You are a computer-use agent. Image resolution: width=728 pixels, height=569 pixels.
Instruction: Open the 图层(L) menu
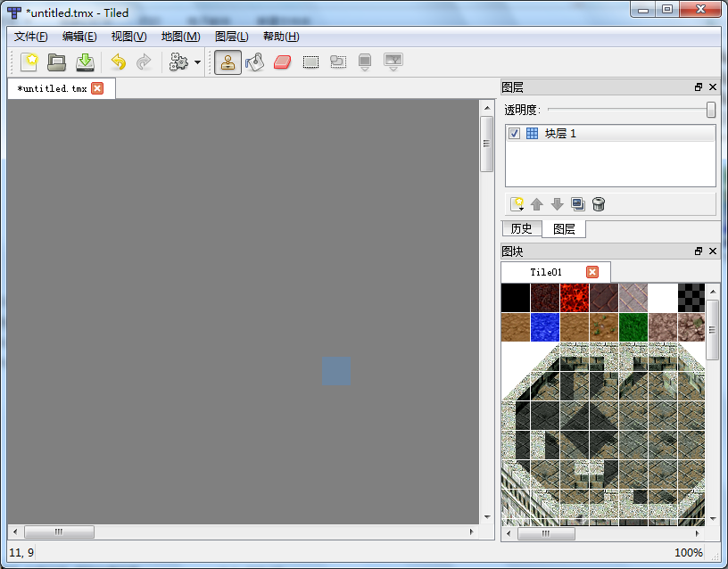click(232, 37)
